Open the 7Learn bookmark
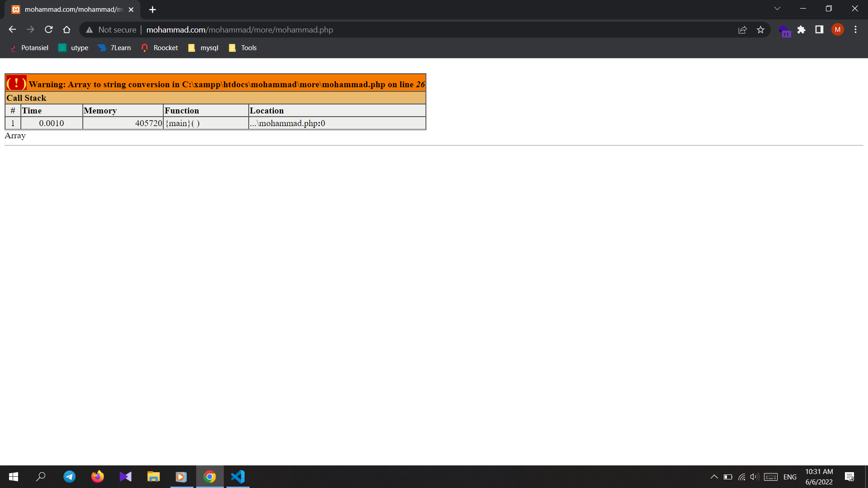 114,48
